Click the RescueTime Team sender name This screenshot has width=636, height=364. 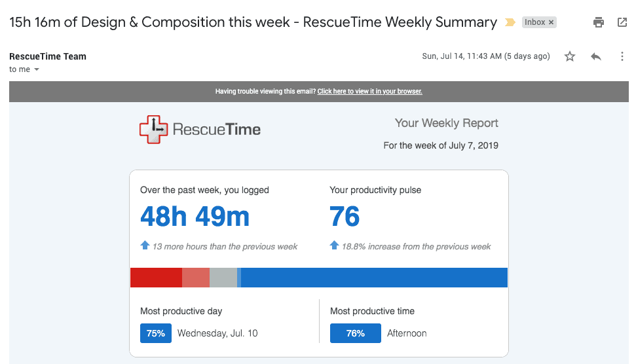pos(48,56)
